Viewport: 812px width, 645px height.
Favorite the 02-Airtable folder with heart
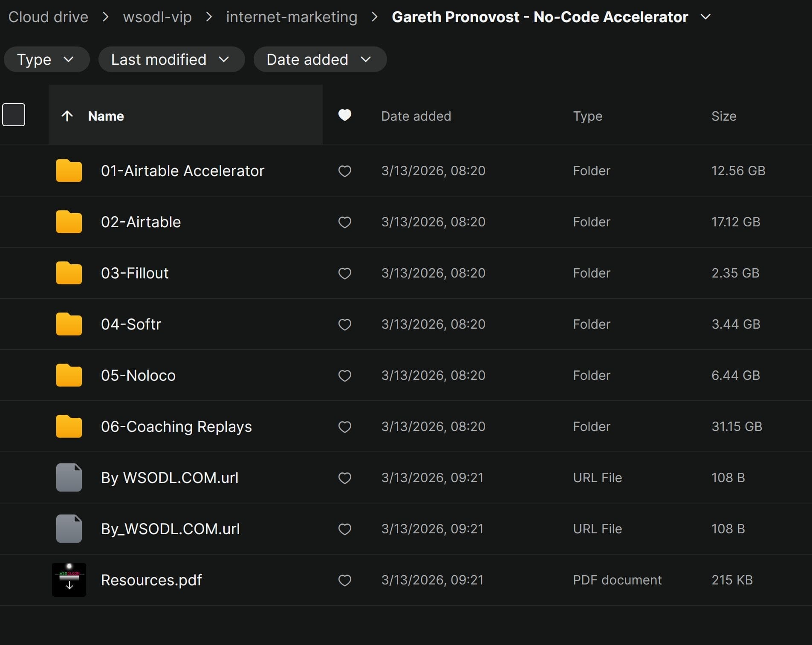[344, 222]
